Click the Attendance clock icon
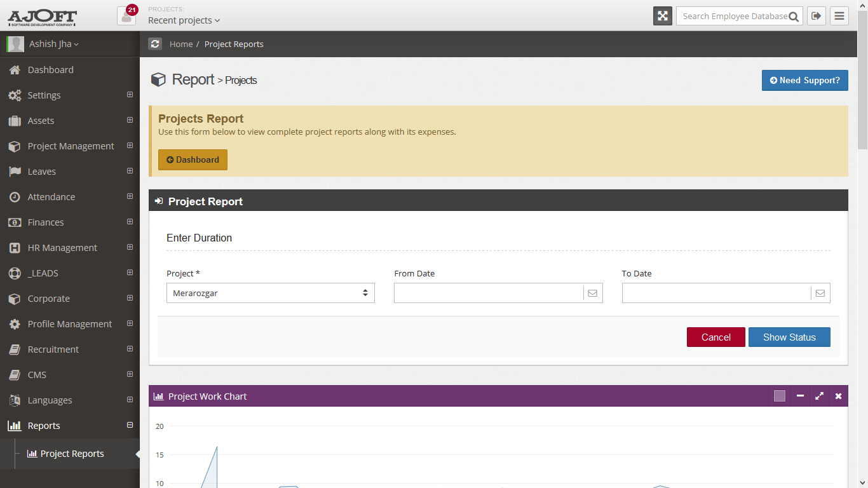Screen dimensions: 868x488 point(15,197)
